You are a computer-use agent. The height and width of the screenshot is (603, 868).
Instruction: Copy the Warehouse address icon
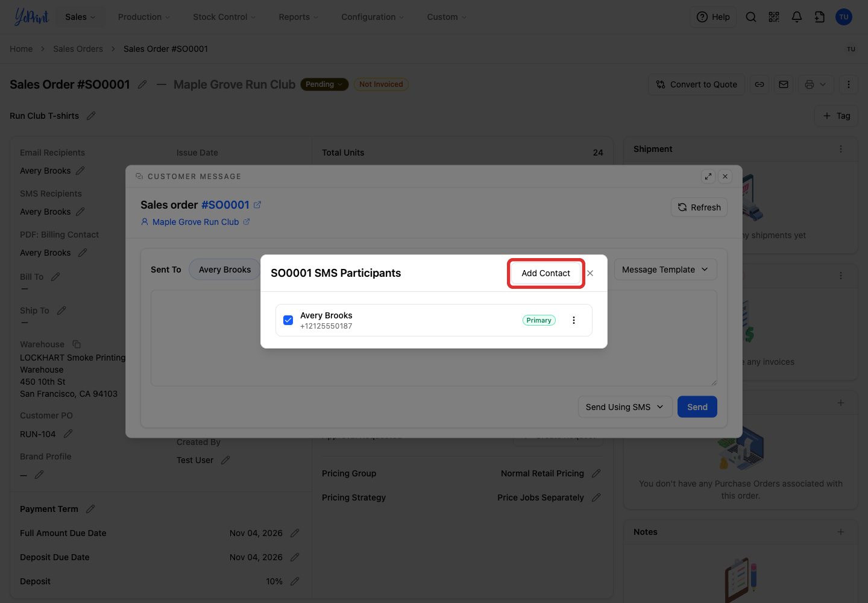click(x=77, y=344)
